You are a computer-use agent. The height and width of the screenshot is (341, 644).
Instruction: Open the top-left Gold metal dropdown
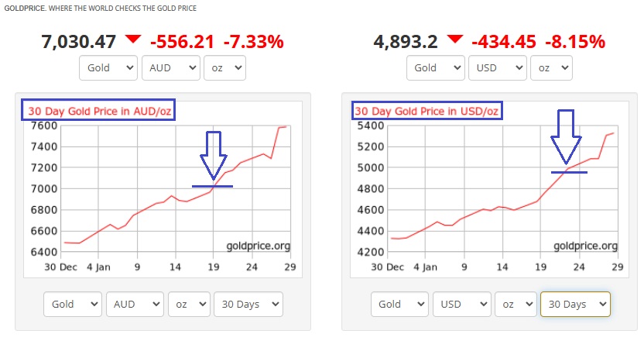(x=108, y=67)
